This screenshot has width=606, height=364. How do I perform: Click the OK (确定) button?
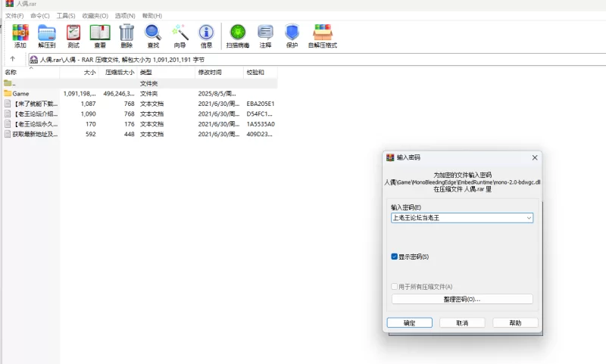pyautogui.click(x=410, y=322)
